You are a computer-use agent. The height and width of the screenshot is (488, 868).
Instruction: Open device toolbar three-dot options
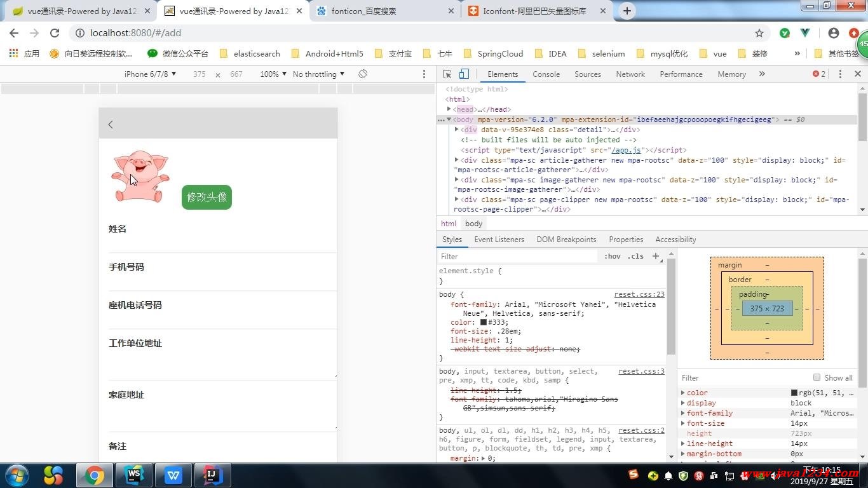[424, 74]
